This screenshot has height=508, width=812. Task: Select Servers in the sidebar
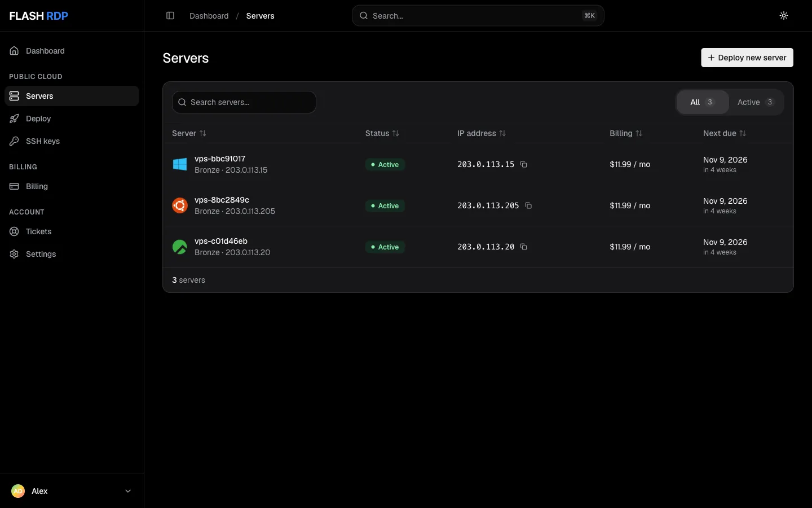tap(72, 96)
